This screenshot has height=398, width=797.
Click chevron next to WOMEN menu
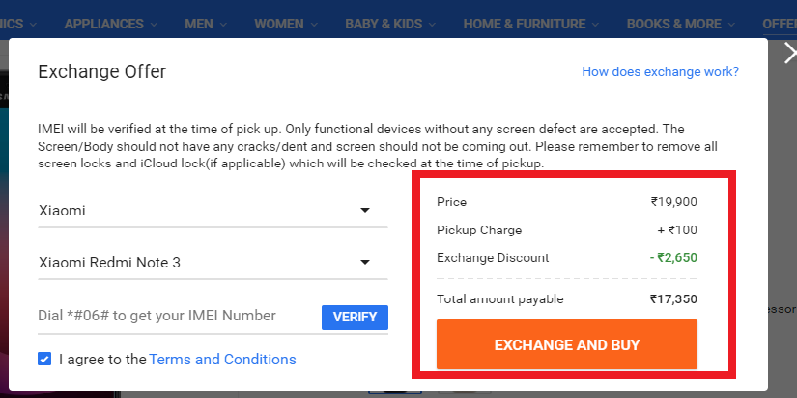click(x=314, y=24)
